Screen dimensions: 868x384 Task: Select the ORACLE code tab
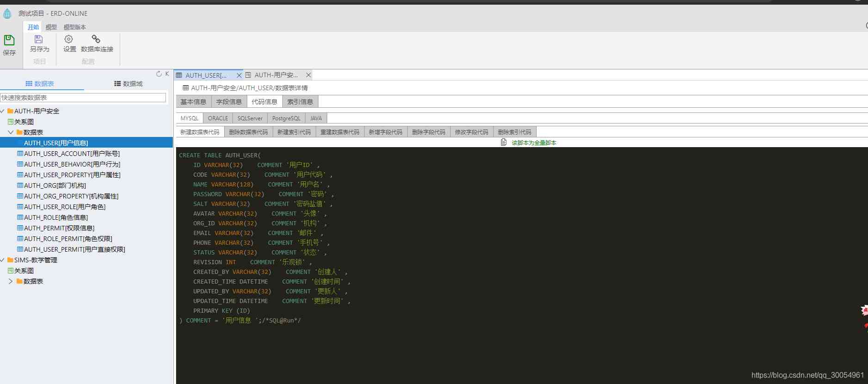(218, 118)
